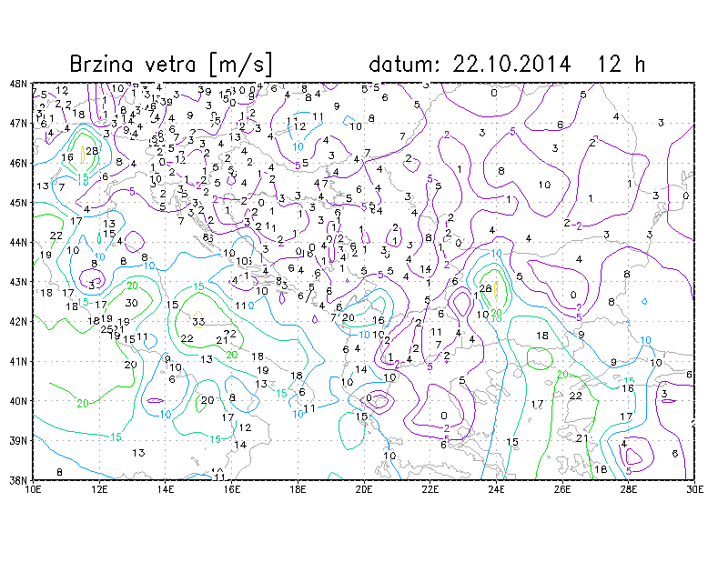Select the date text "22.10.2014"
This screenshot has height=562, width=728.
tap(511, 64)
